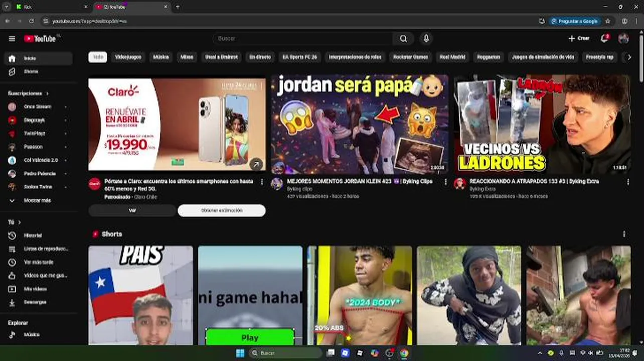Screen dimensions: 644x361
Task: Open Shorts section options menu
Action: 624,234
